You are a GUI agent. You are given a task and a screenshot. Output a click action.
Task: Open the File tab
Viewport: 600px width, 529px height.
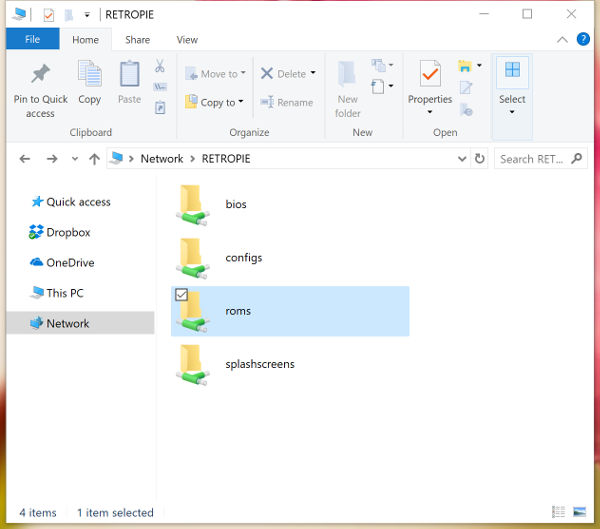point(33,39)
